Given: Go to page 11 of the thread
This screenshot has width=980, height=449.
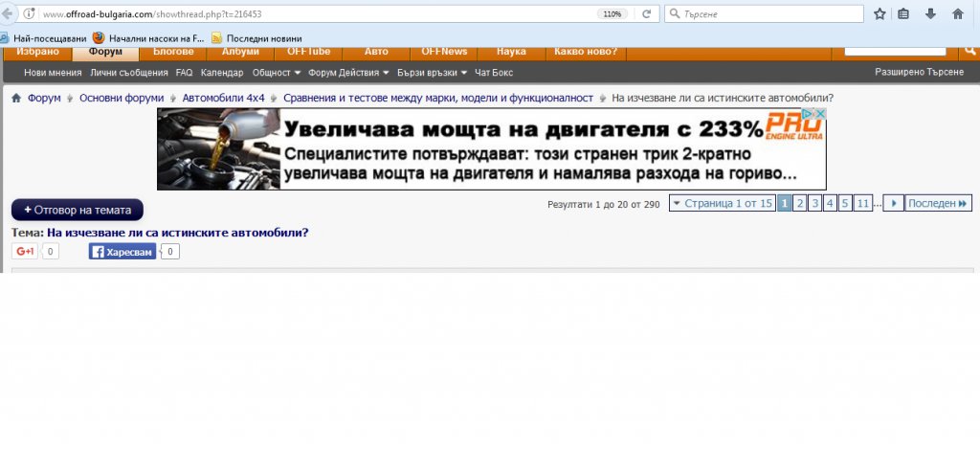Looking at the screenshot, I should 863,203.
